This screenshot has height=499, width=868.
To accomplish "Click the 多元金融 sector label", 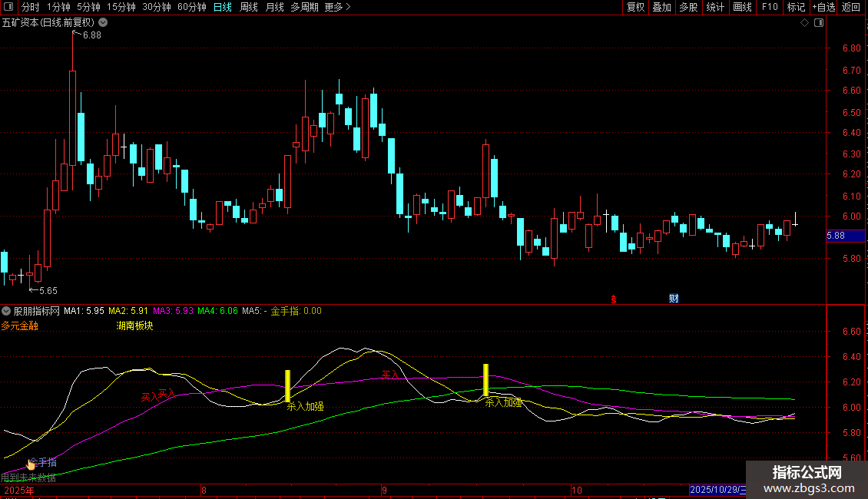I will [x=19, y=326].
